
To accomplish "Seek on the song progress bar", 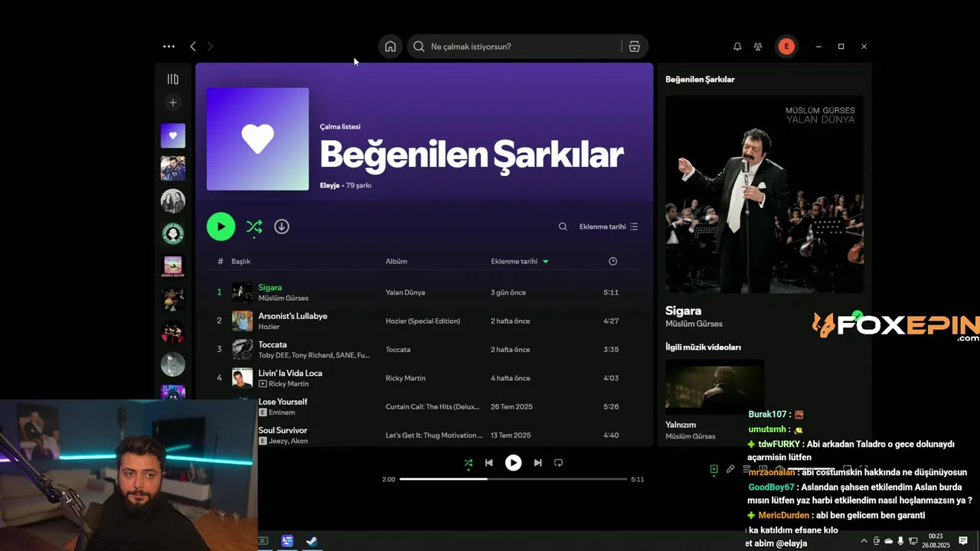I will click(x=513, y=479).
